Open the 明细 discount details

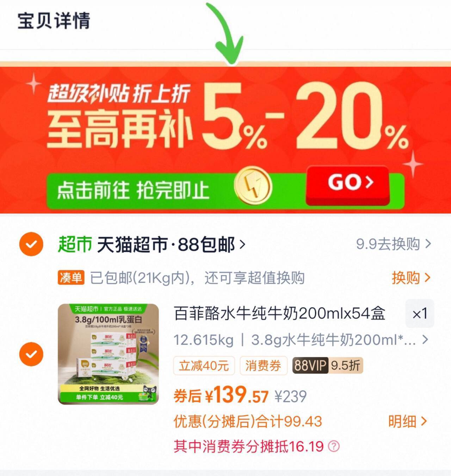coord(408,421)
